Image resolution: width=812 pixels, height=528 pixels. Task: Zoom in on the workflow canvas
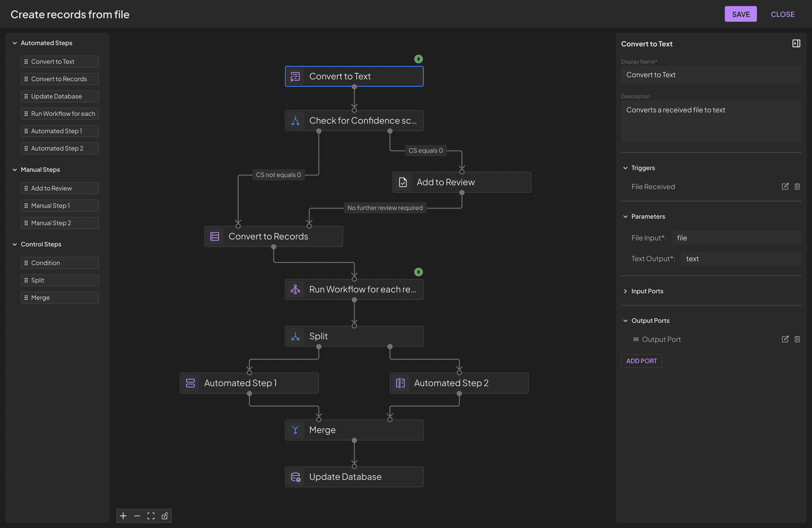tap(123, 516)
